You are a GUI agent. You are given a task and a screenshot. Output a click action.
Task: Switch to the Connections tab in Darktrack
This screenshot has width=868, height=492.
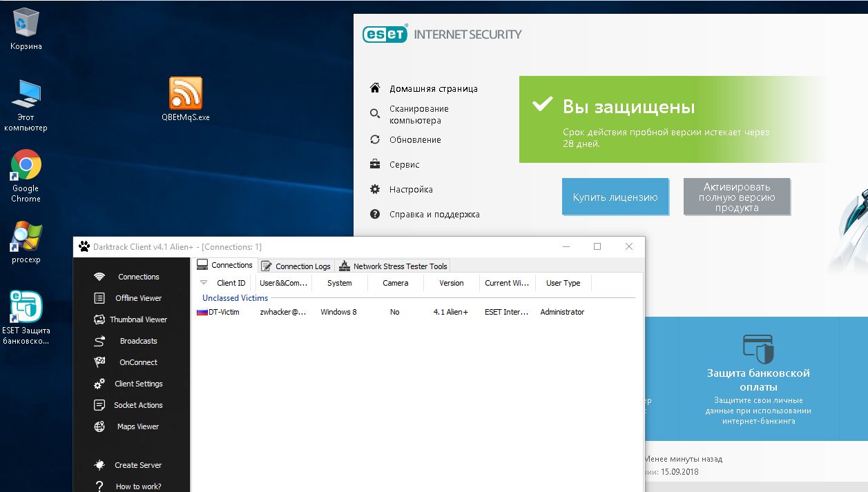pyautogui.click(x=224, y=265)
